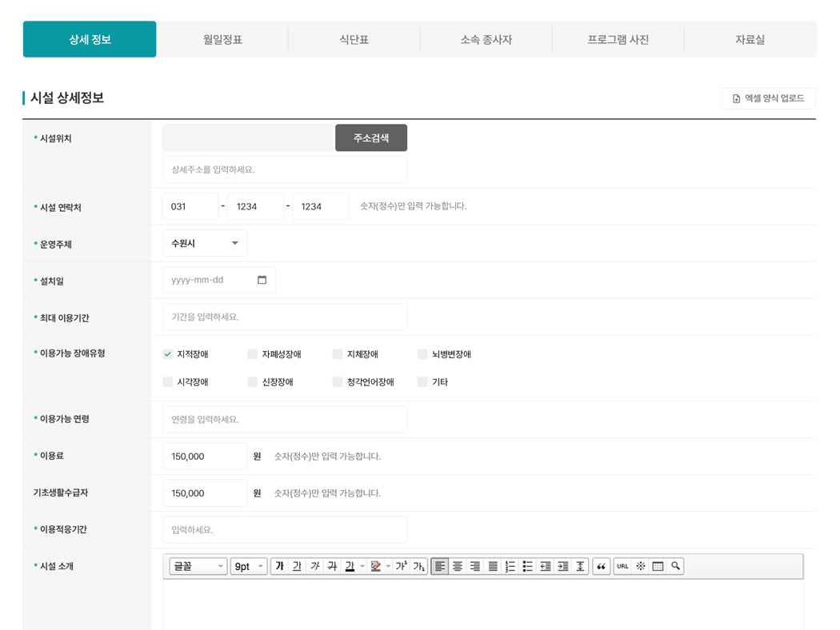Click the 기초생활수급자 amount field
This screenshot has height=630, width=840.
tap(205, 493)
